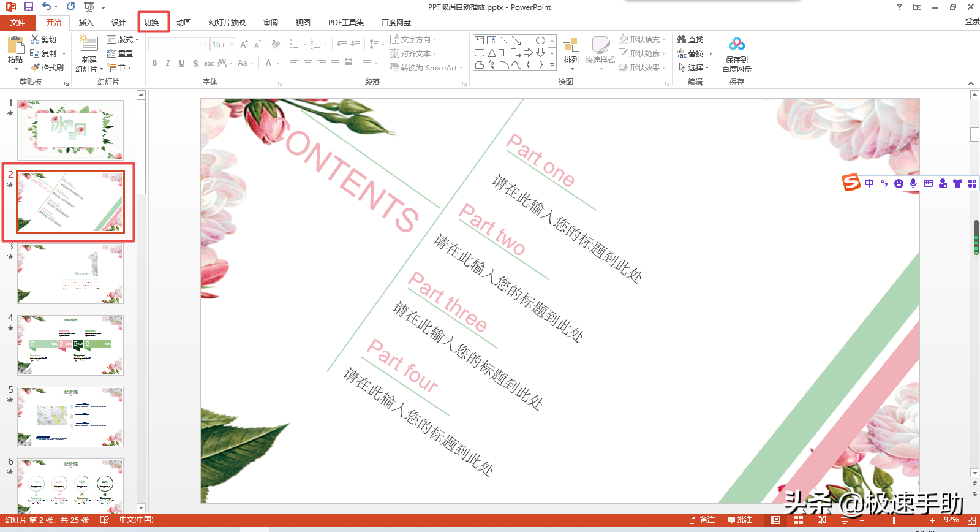Switch to Reading view in status bar
This screenshot has width=980, height=532.
821,520
